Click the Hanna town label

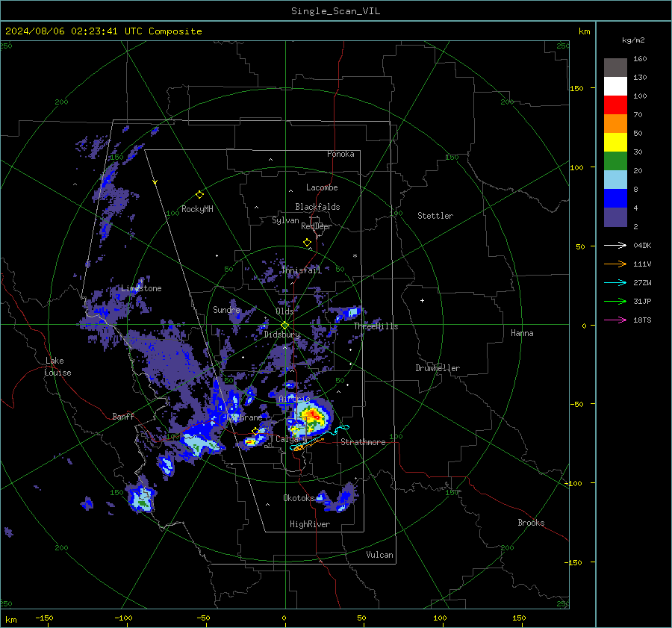[x=522, y=333]
